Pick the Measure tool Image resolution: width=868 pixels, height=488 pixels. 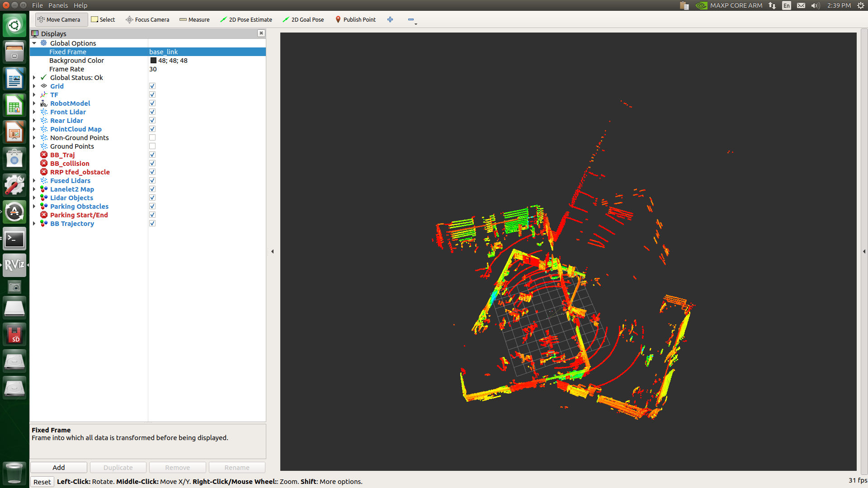pyautogui.click(x=194, y=19)
